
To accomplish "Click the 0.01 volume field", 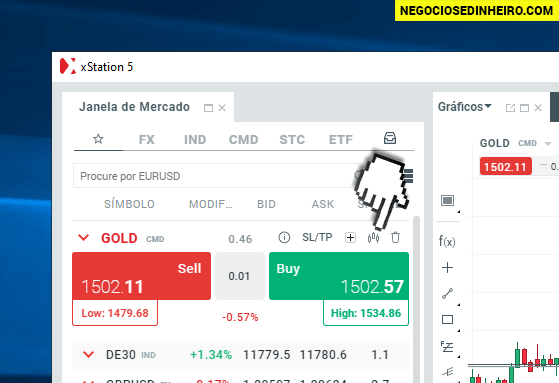I will 240,276.
